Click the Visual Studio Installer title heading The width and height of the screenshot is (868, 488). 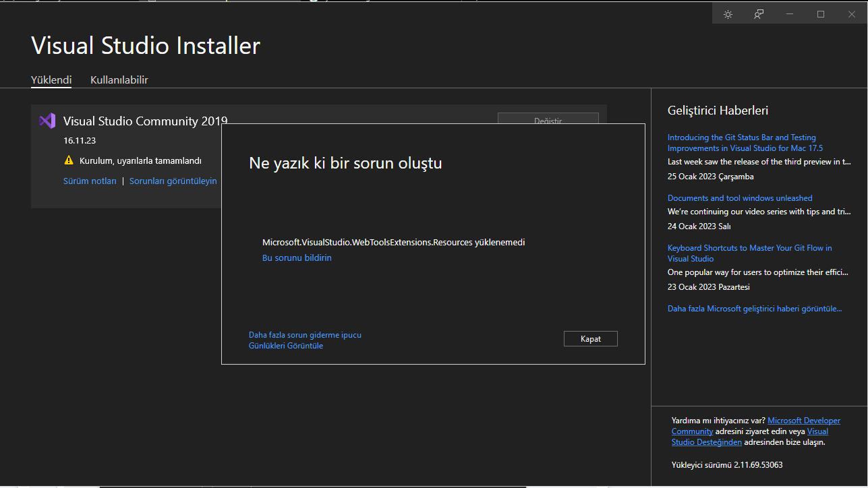(x=146, y=46)
